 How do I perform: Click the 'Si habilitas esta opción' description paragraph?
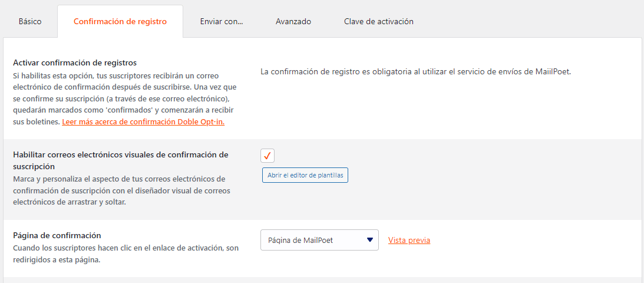pyautogui.click(x=125, y=99)
